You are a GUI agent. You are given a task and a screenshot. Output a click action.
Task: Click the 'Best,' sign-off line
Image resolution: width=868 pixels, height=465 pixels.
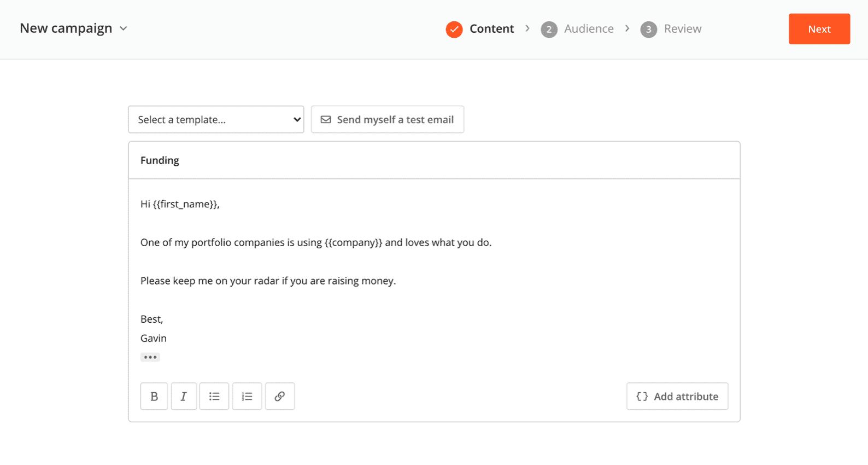point(152,319)
